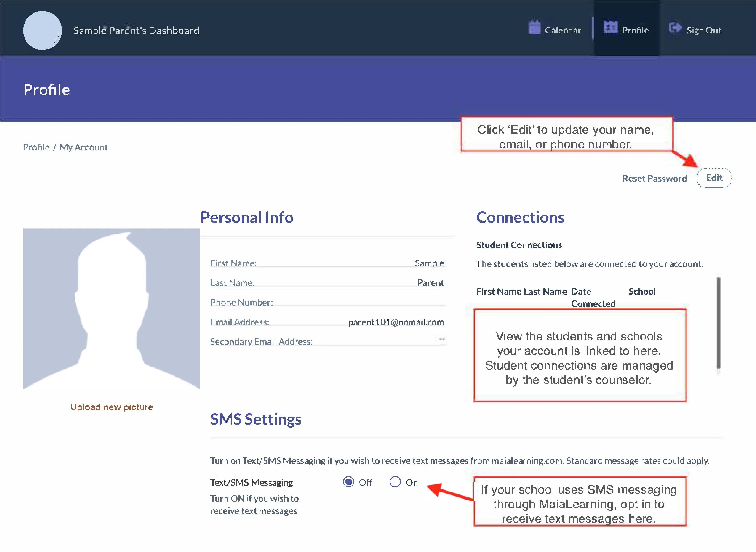Open the Reset Password link
The image size is (756, 552).
click(x=654, y=178)
